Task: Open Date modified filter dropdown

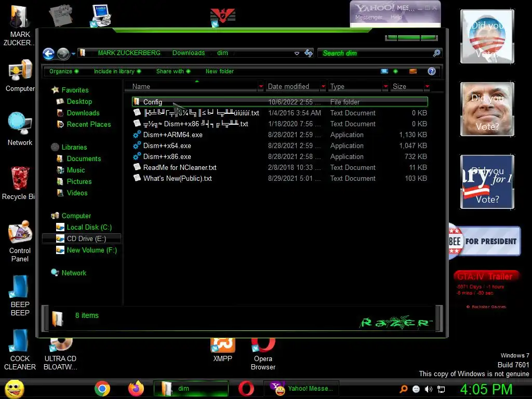Action: (x=323, y=87)
